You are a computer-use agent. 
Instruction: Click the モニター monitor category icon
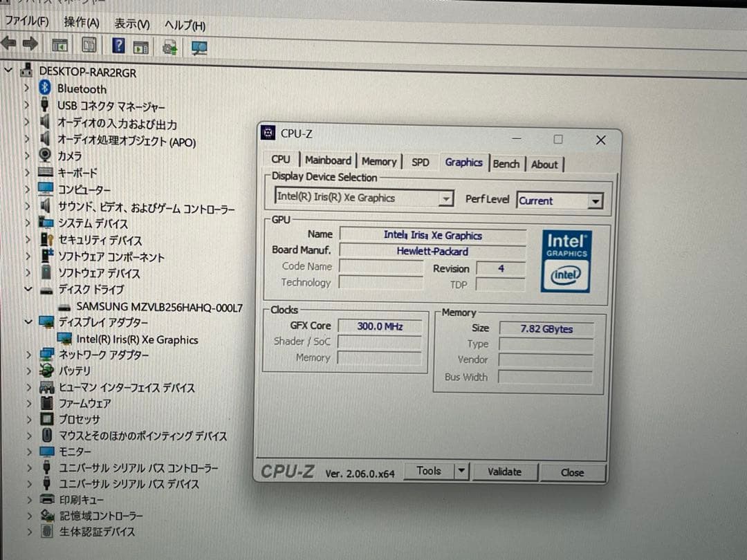click(47, 451)
